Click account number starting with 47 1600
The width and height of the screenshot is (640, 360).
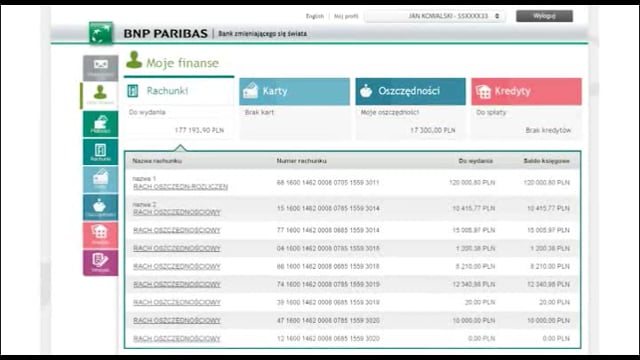pos(328,320)
